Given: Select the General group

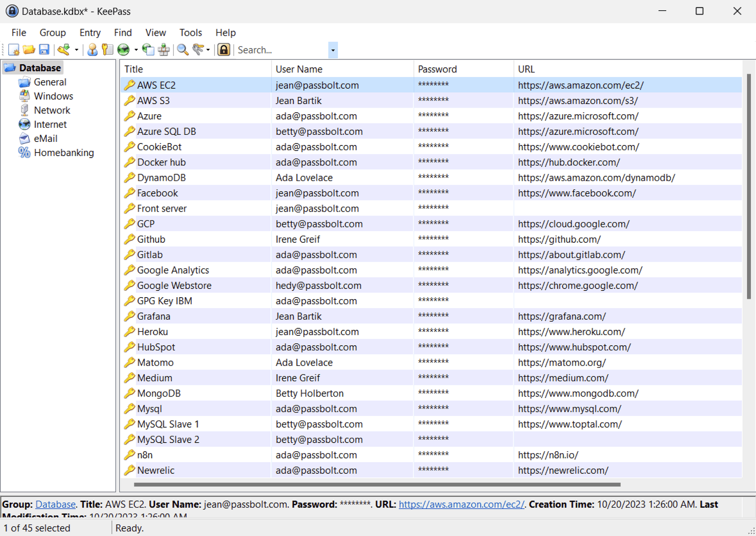Looking at the screenshot, I should (x=50, y=82).
